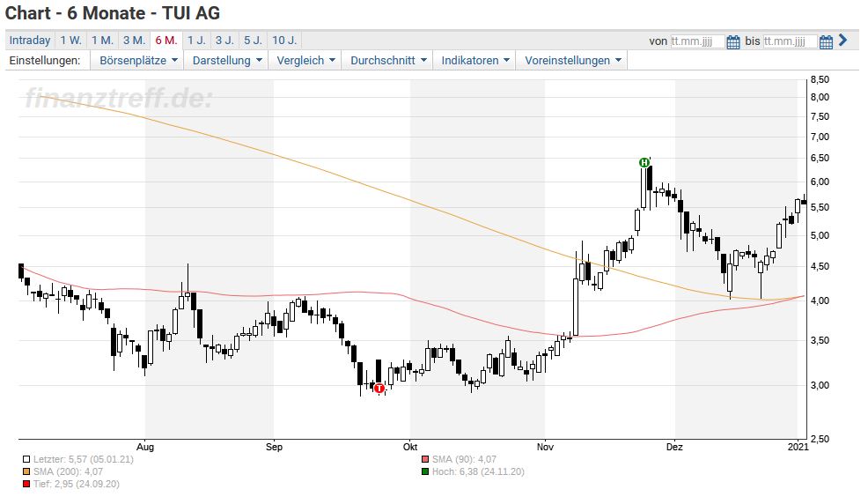The image size is (868, 497).
Task: Click 'SMA (90): 4,07' legend text
Action: click(x=464, y=459)
